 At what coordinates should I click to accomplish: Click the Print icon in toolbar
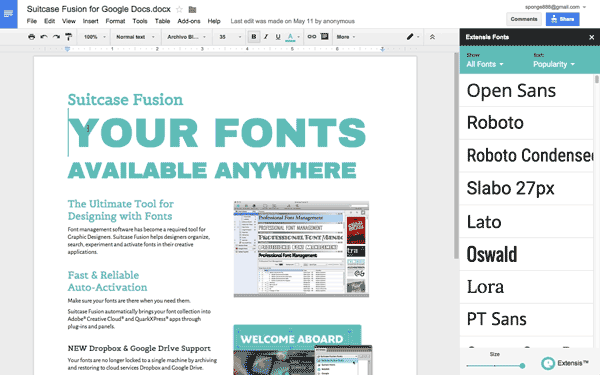31,37
